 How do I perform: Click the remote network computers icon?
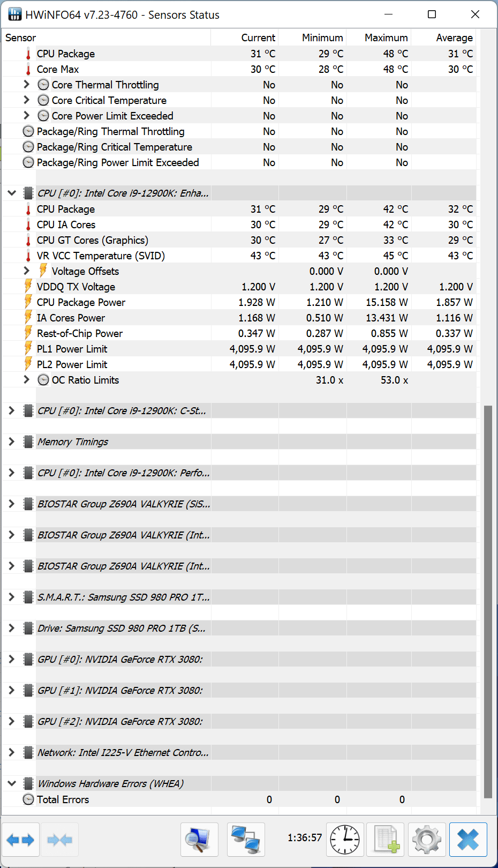[x=246, y=840]
